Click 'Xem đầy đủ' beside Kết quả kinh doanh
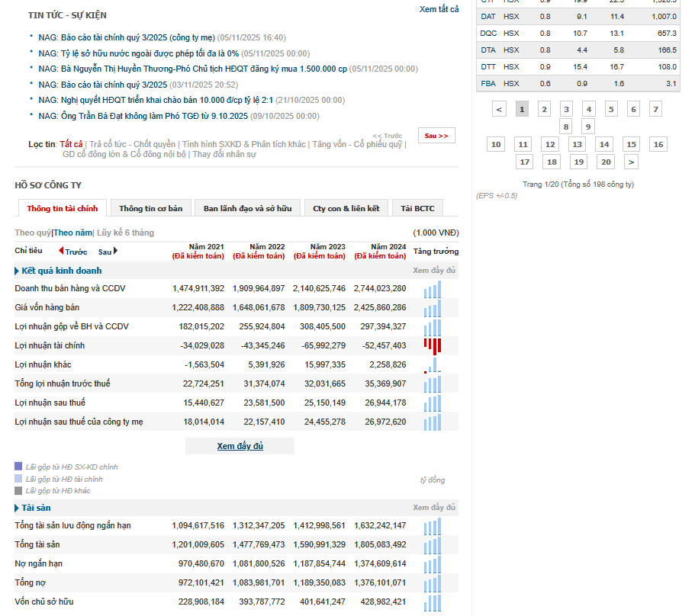The height and width of the screenshot is (616, 695). pos(434,271)
